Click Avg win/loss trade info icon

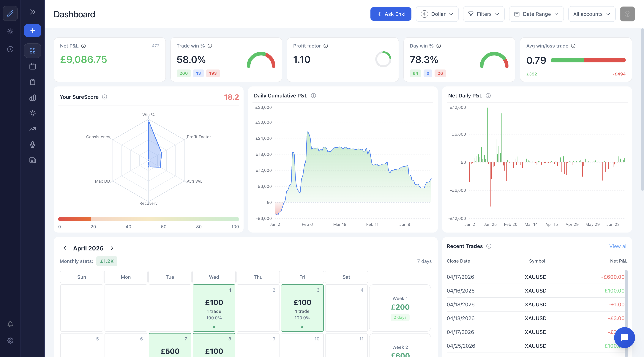click(573, 46)
